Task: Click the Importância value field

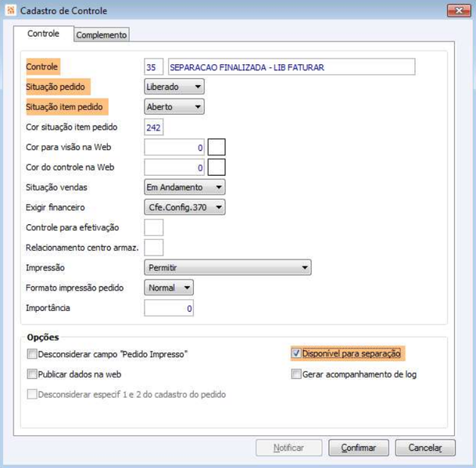Action: click(x=169, y=308)
